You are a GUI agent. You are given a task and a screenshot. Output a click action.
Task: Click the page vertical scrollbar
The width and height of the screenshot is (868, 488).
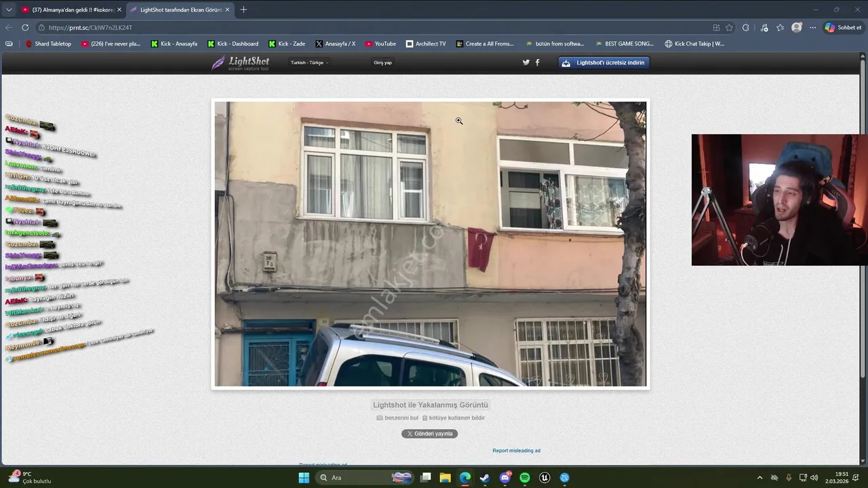pyautogui.click(x=863, y=258)
